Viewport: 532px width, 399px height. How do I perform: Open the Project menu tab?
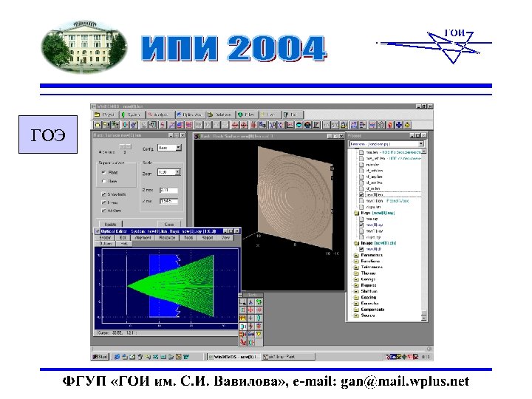tap(106, 115)
